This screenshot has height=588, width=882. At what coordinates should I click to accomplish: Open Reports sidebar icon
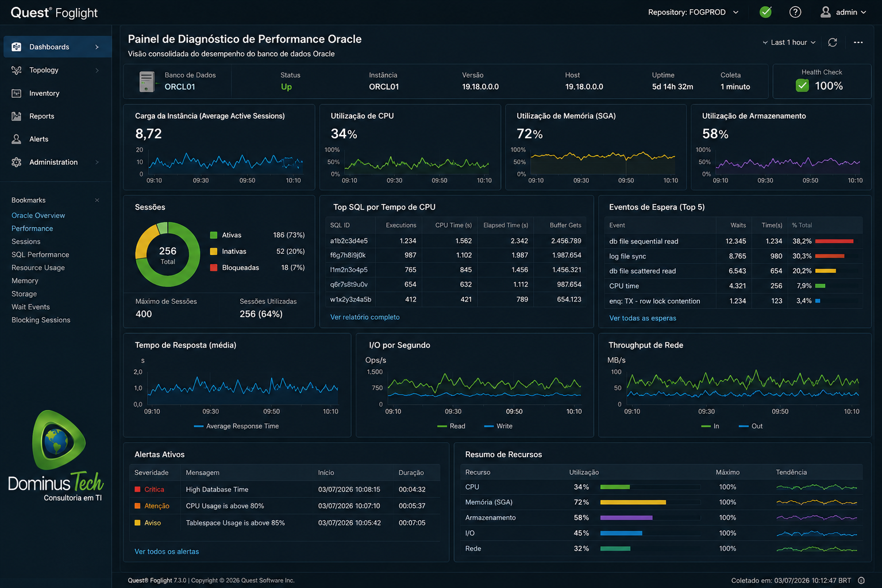point(17,116)
